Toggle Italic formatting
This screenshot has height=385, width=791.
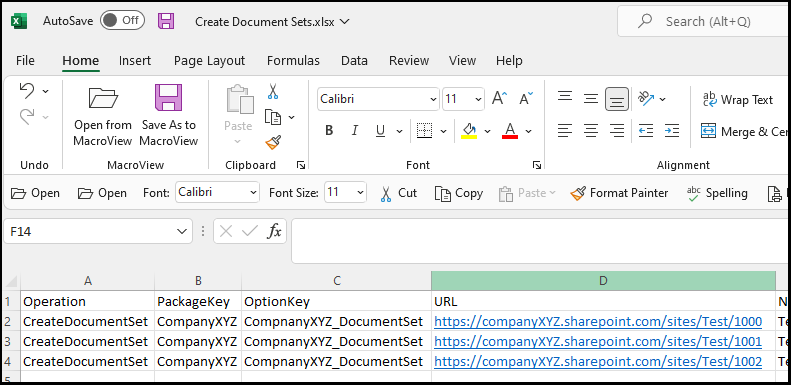click(355, 131)
